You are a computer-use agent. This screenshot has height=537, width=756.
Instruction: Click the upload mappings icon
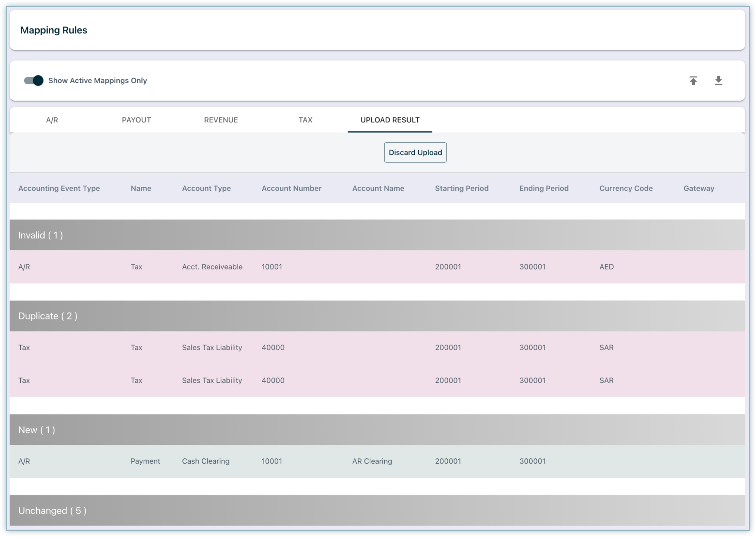coord(693,81)
